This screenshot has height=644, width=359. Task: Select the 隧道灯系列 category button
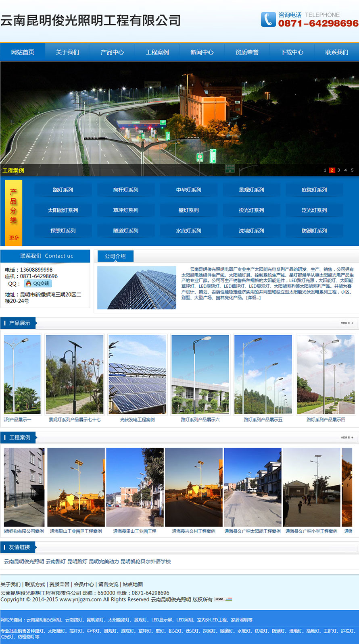126,231
